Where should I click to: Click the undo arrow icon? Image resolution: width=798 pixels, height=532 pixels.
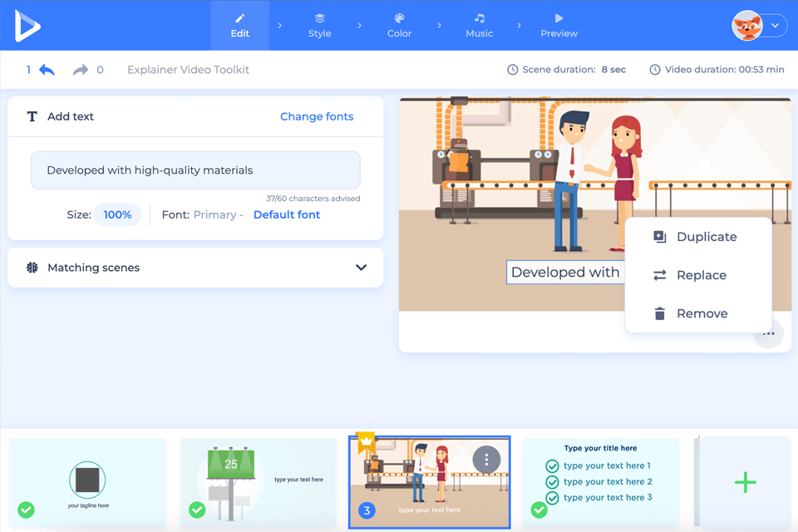point(47,69)
